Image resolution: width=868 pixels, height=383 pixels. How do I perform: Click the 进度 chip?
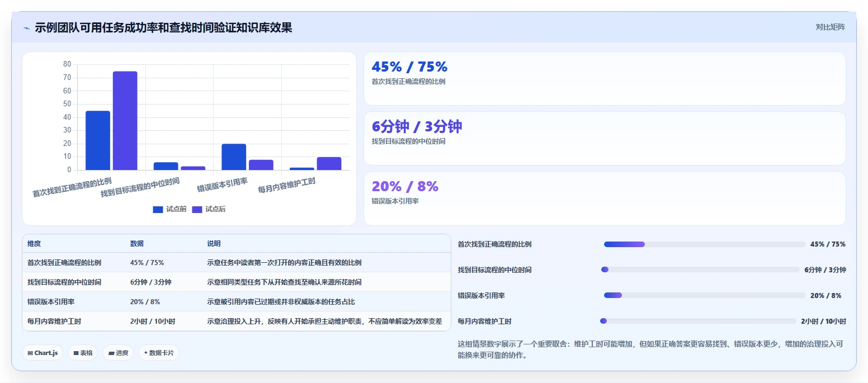pyautogui.click(x=118, y=353)
